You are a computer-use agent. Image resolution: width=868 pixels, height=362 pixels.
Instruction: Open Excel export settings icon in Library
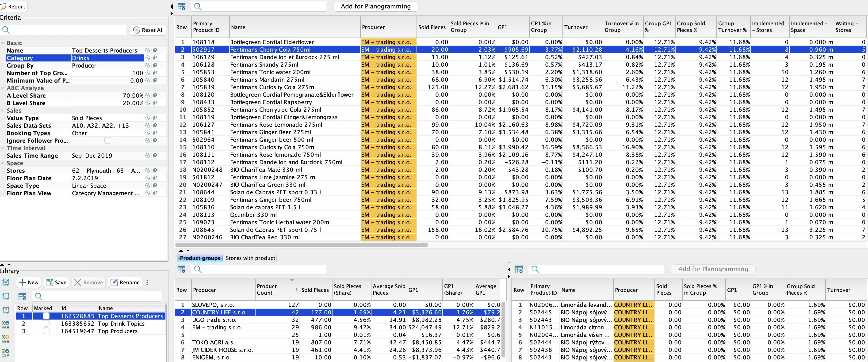[5, 339]
